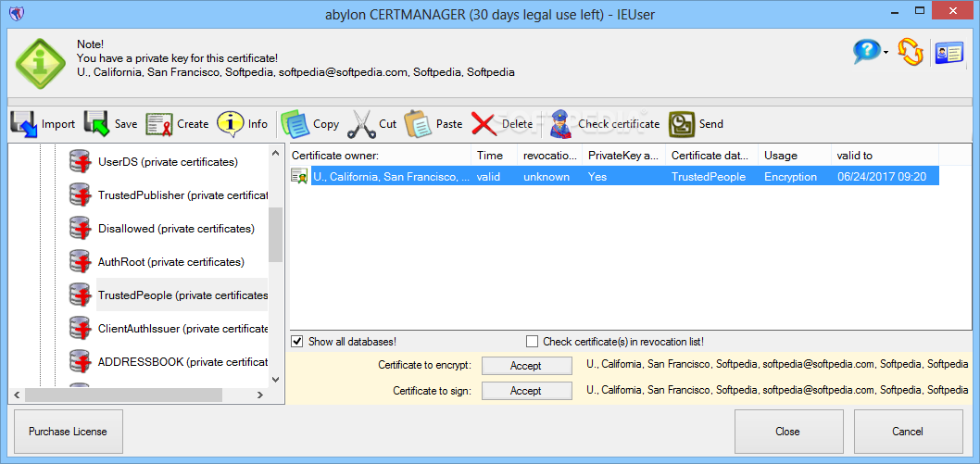Screen dimensions: 980x464
Task: Click Accept for Certificate to sign
Action: tap(526, 391)
